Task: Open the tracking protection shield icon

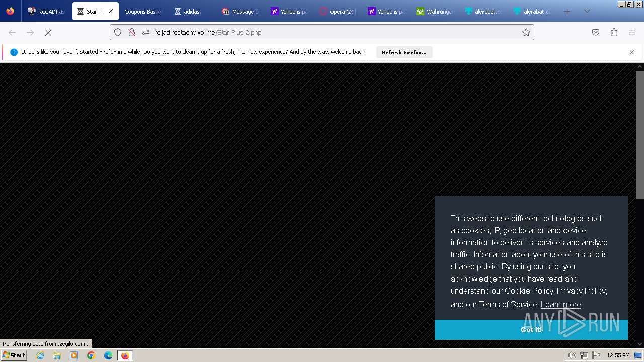Action: pyautogui.click(x=118, y=32)
